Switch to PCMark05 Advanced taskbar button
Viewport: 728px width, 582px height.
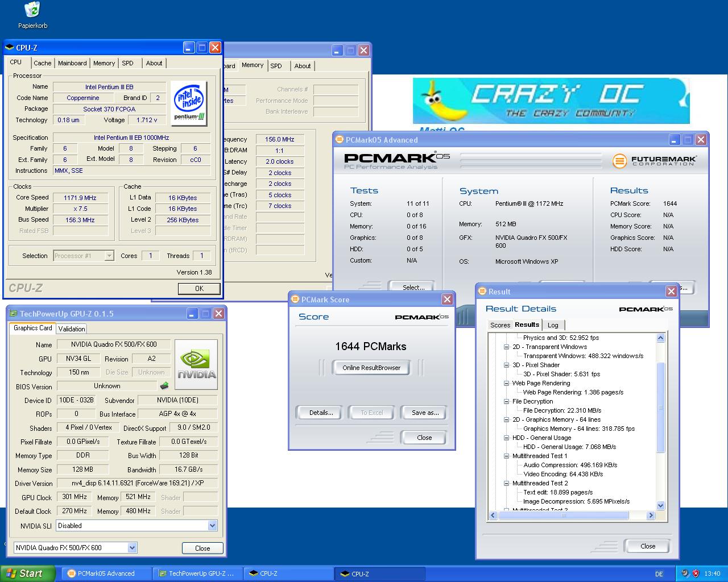[107, 573]
